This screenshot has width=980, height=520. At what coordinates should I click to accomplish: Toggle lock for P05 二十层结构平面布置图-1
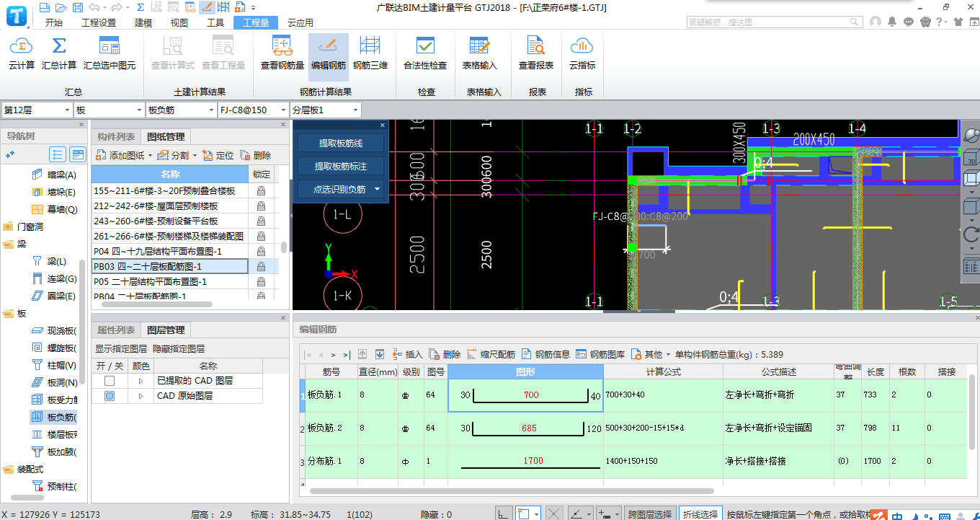point(261,282)
